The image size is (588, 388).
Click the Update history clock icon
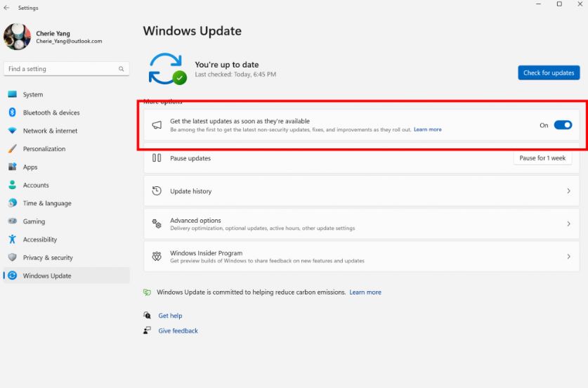tap(157, 191)
